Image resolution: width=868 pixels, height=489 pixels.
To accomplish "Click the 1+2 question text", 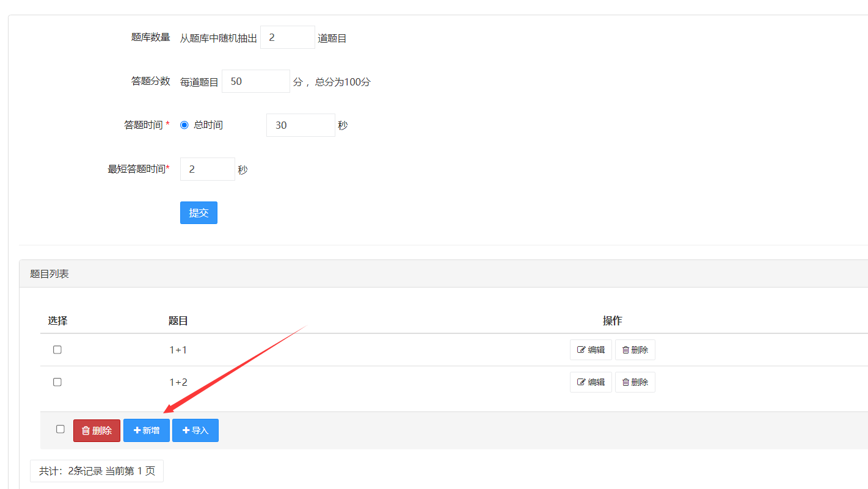I will pos(178,382).
